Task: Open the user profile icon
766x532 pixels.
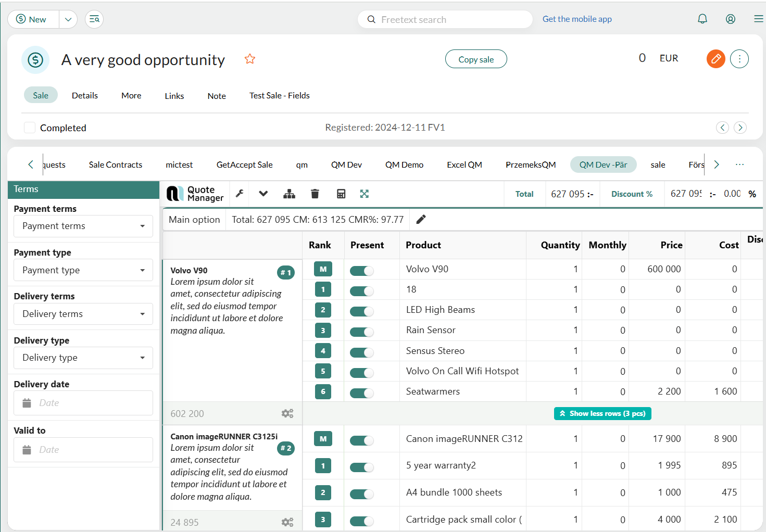Action: coord(731,19)
